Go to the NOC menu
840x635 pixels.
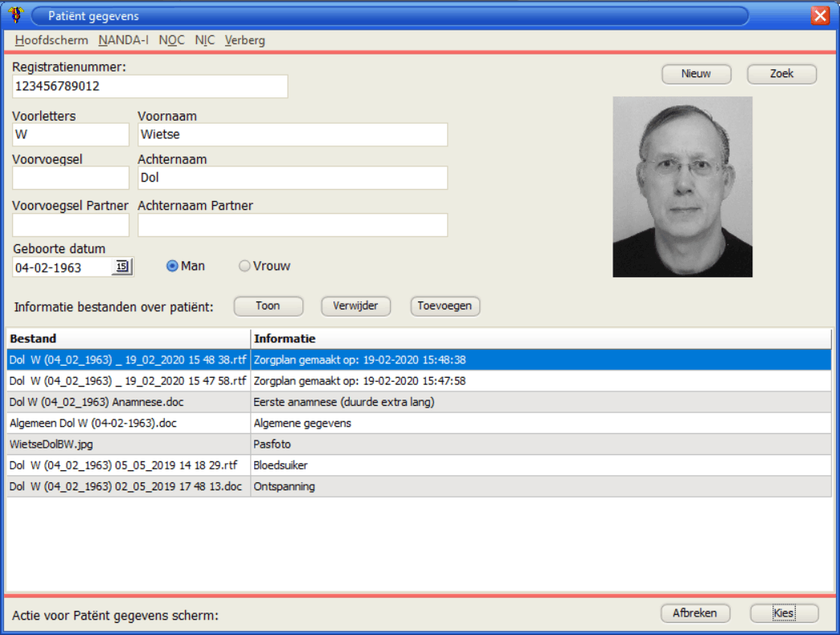click(171, 40)
